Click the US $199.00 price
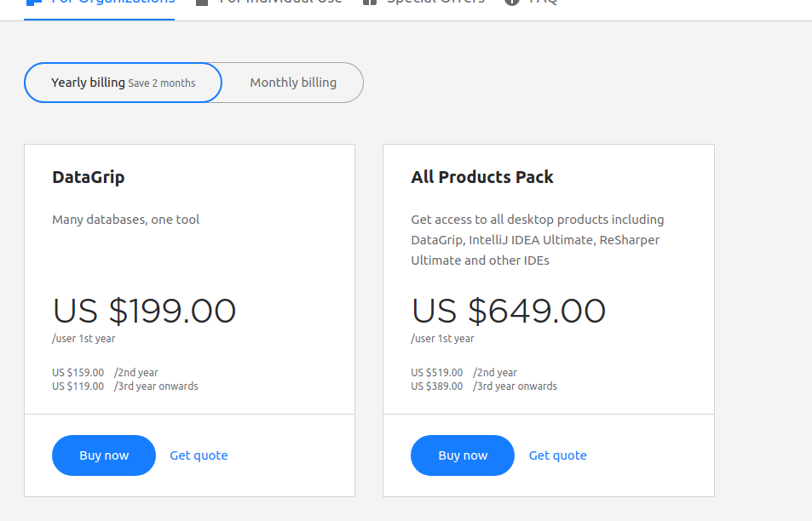 [144, 311]
